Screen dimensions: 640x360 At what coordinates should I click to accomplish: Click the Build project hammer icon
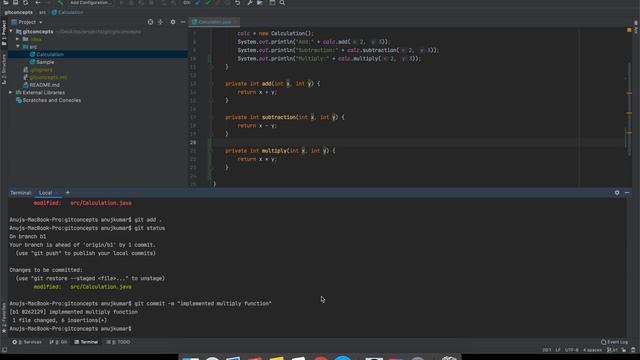click(x=60, y=2)
